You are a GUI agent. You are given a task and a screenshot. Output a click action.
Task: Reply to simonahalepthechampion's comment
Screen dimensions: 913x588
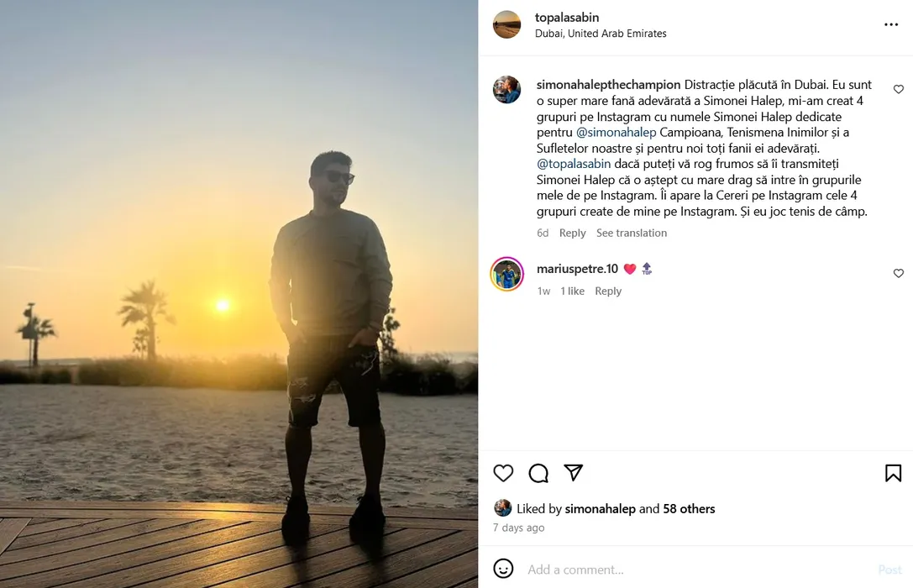click(x=572, y=233)
